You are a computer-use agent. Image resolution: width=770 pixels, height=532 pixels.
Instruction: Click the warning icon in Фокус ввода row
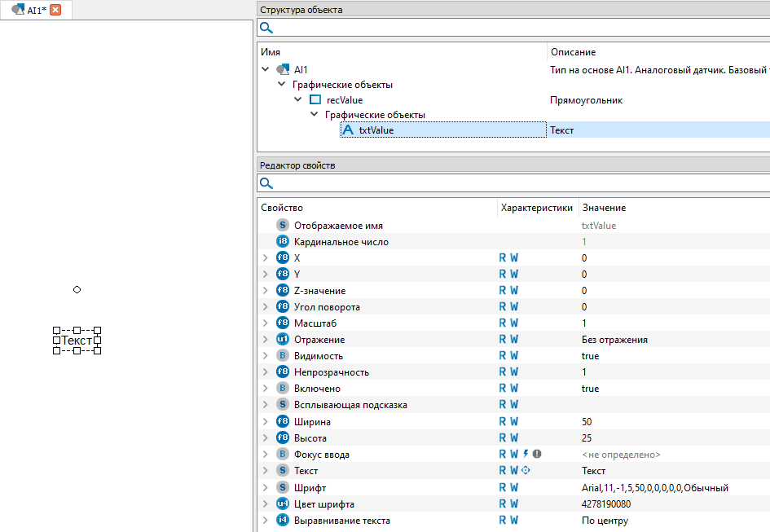tap(537, 454)
